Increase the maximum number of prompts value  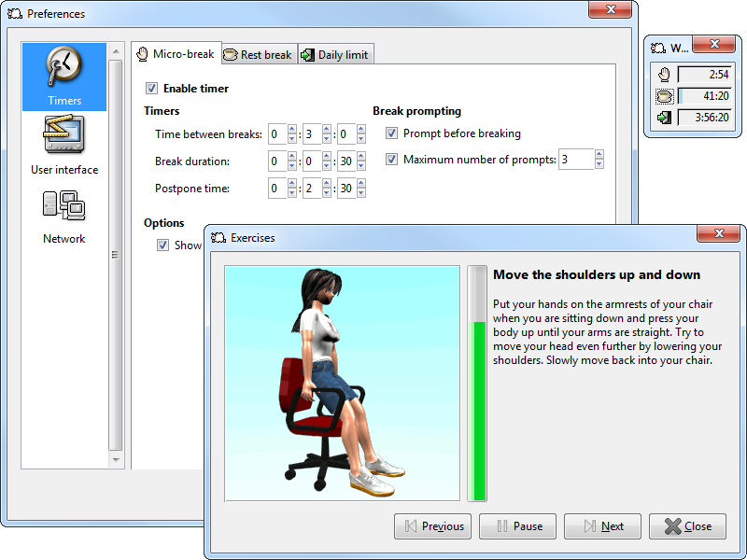599,155
